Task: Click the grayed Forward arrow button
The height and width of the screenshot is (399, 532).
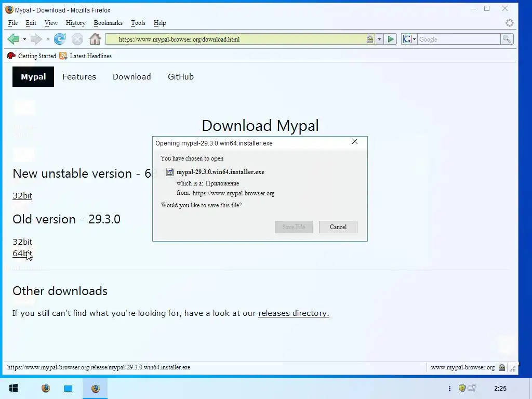Action: tap(36, 39)
